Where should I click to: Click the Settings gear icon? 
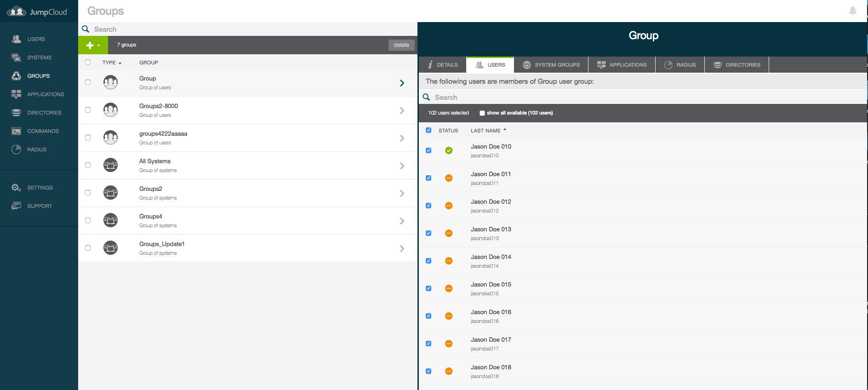(17, 188)
